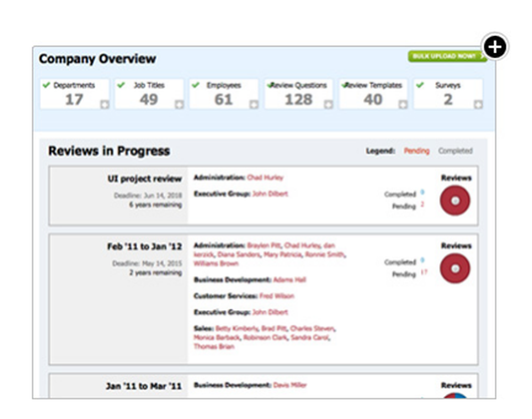Click the black plus enlarge icon
This screenshot has width=532, height=419.
495,47
